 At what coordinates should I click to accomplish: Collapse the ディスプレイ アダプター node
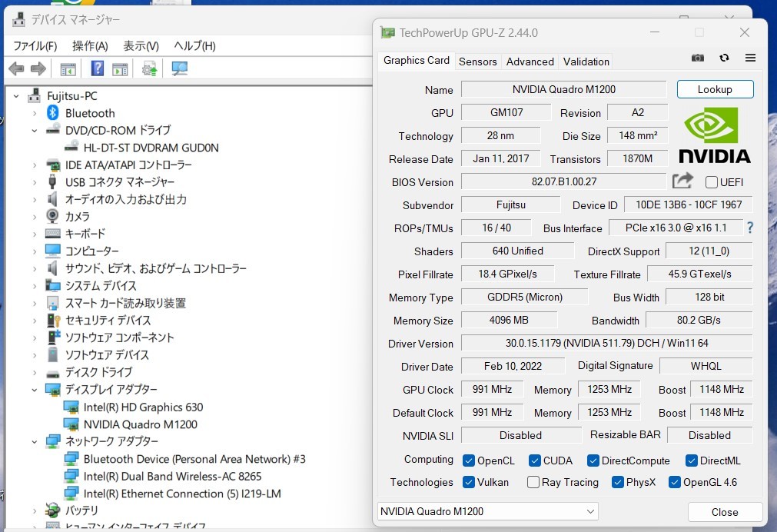pyautogui.click(x=34, y=391)
